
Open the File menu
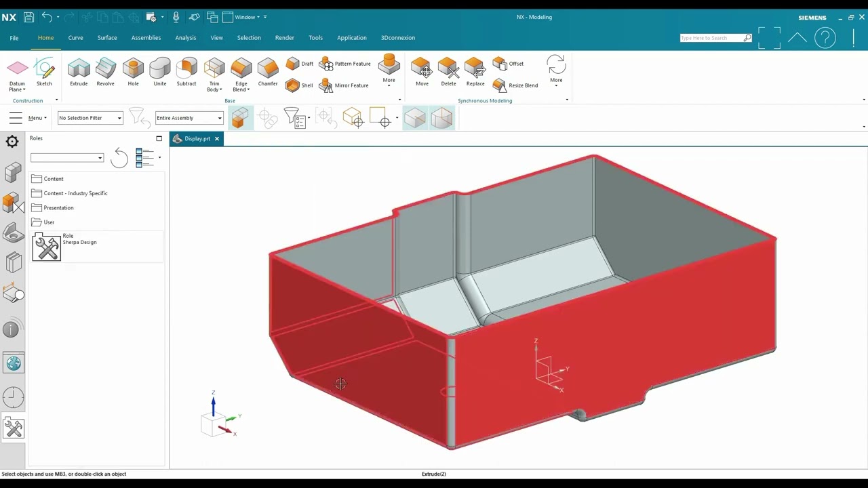tap(14, 38)
